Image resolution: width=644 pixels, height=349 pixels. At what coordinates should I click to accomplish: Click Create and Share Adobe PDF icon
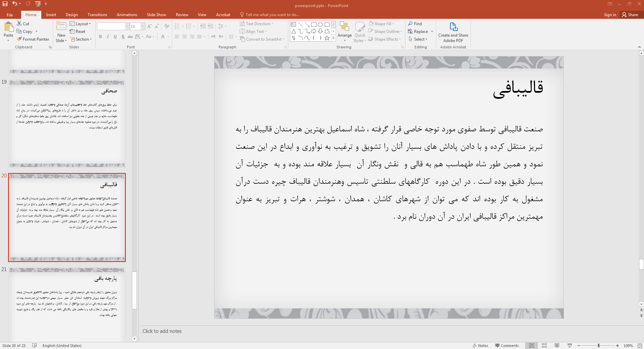click(x=453, y=27)
